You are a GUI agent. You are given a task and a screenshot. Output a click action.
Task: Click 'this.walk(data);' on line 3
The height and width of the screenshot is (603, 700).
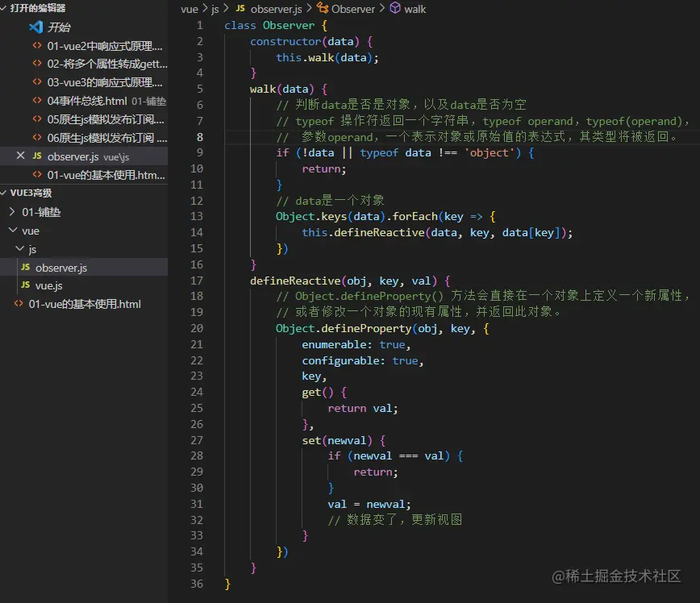[x=327, y=57]
